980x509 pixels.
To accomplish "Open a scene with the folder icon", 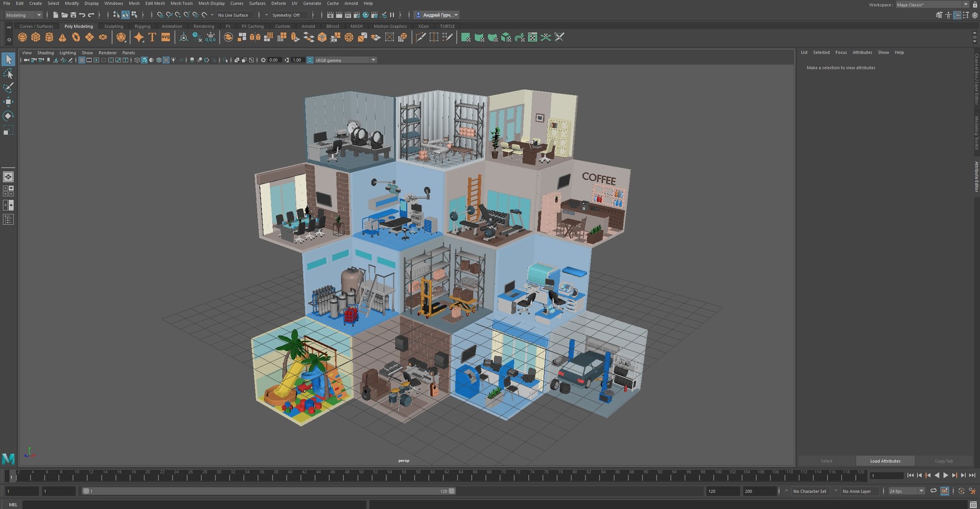I will coord(64,15).
